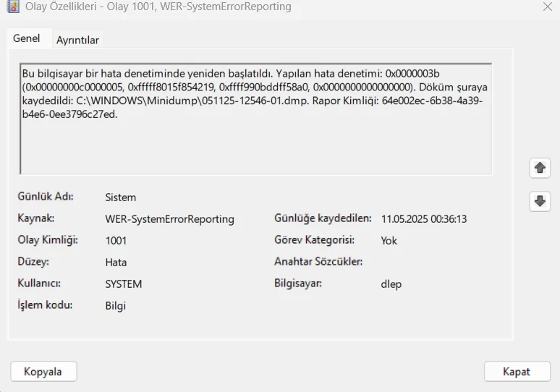
Task: Click the opcode value Bilgi
Action: 115,306
